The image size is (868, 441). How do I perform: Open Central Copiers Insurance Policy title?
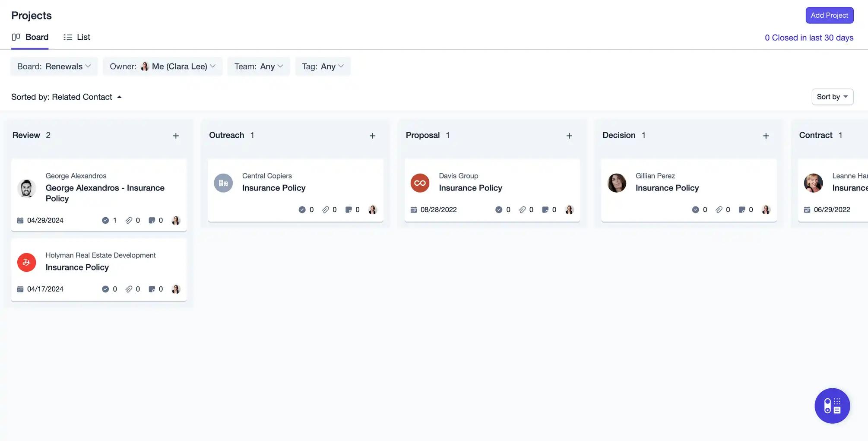pos(274,188)
